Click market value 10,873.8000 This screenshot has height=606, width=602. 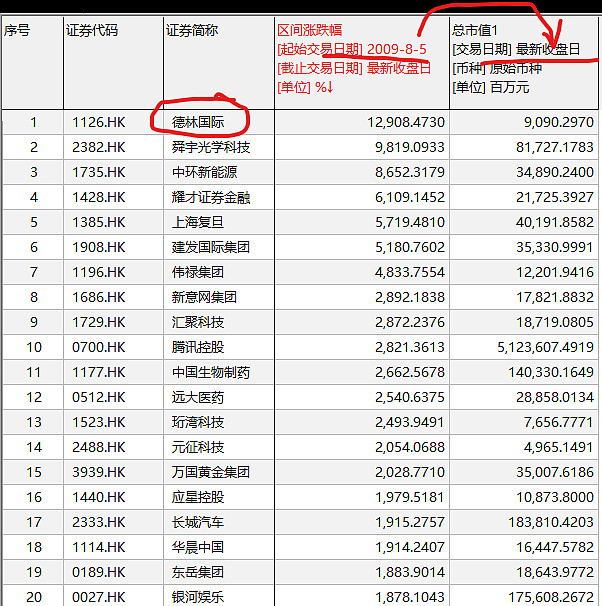tap(554, 497)
